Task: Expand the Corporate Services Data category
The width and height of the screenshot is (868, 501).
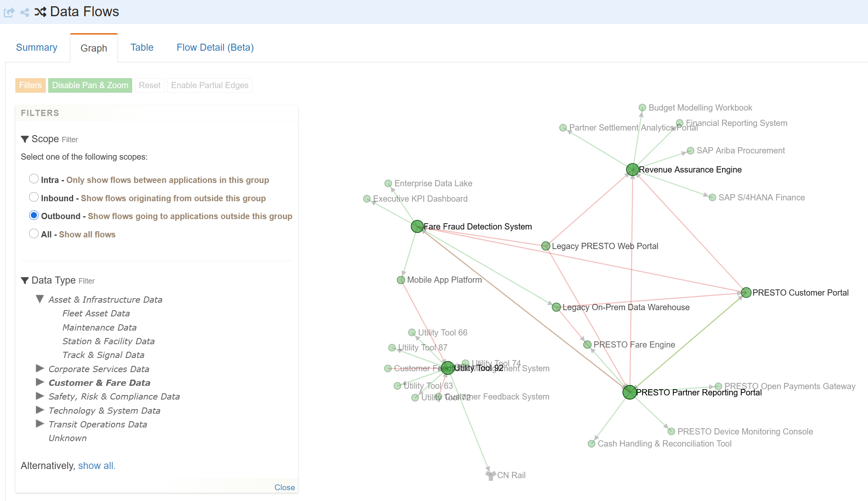Action: click(x=40, y=368)
